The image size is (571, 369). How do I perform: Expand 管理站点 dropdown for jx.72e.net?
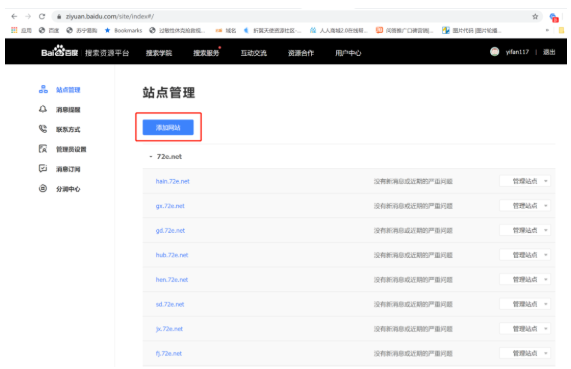pos(525,329)
